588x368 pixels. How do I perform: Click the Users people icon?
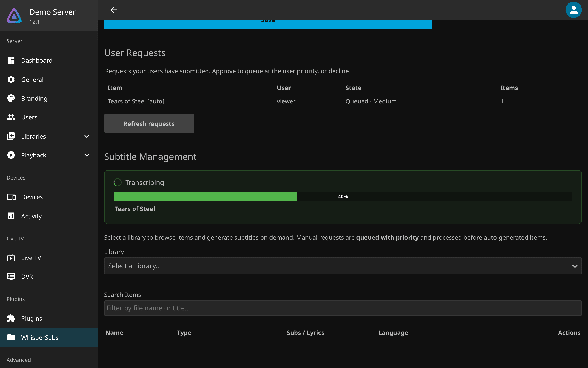click(x=11, y=117)
